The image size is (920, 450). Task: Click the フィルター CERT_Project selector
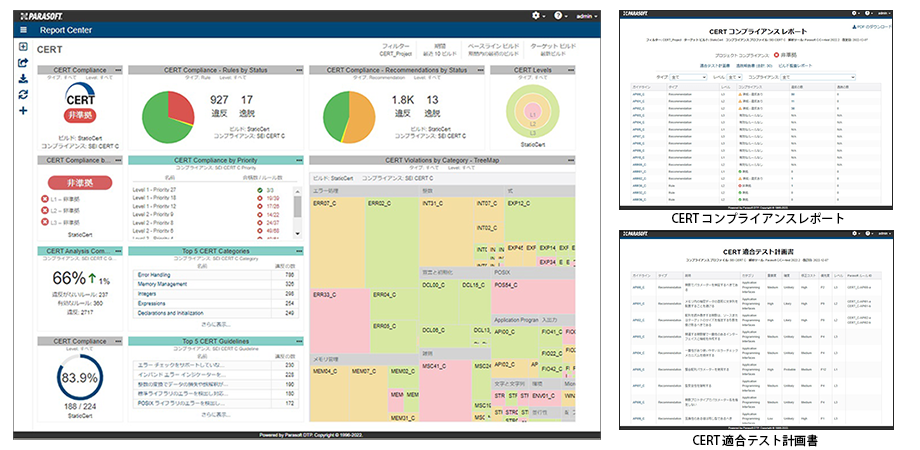(396, 49)
